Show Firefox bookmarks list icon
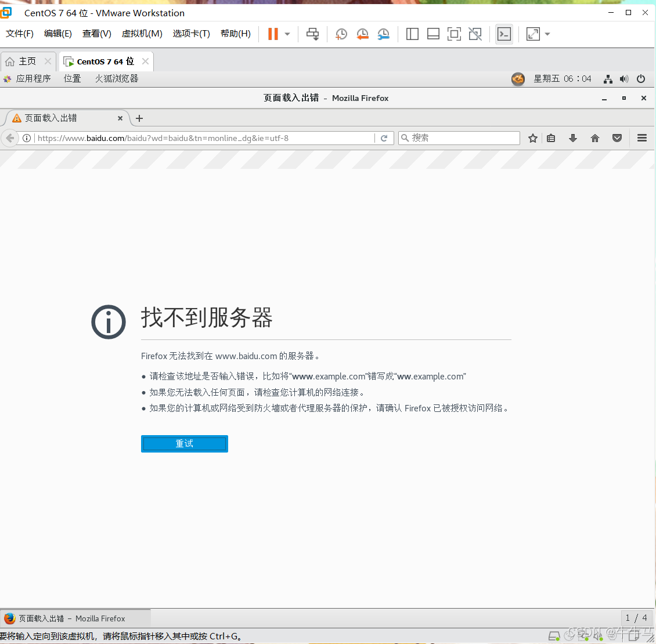The width and height of the screenshot is (656, 644). click(x=551, y=138)
